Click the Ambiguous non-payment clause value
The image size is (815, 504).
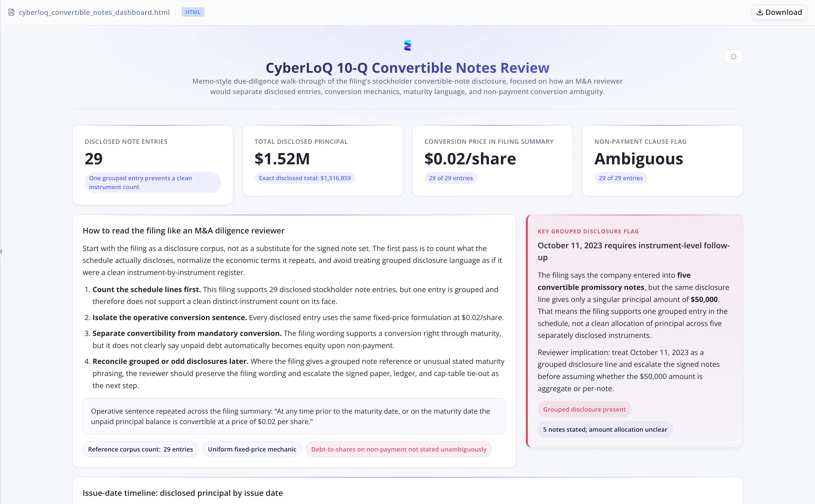coord(639,159)
